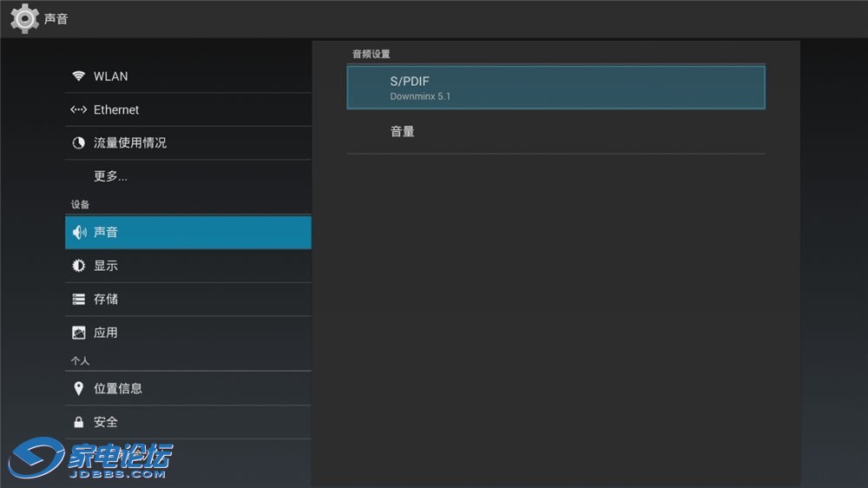Open the S/PDIF audio output option
Screen dimensions: 868x488
(x=556, y=88)
